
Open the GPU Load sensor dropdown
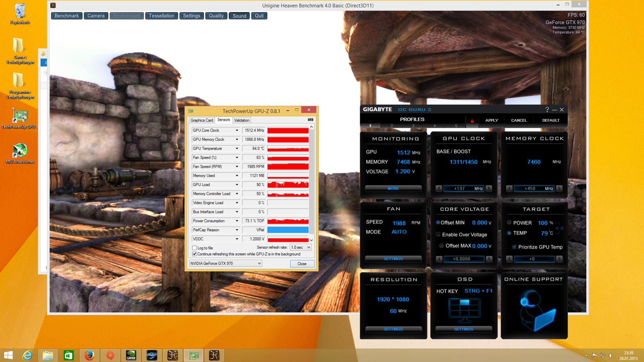[x=237, y=185]
